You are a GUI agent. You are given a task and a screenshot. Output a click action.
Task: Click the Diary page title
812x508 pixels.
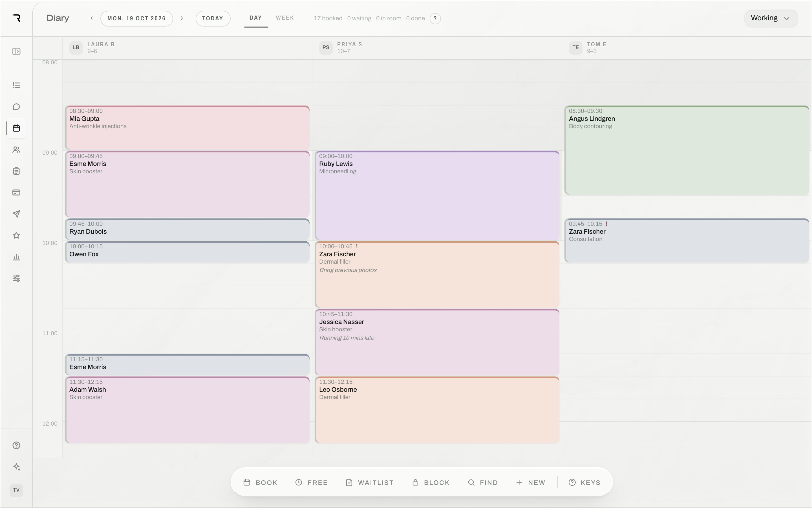[x=58, y=18]
